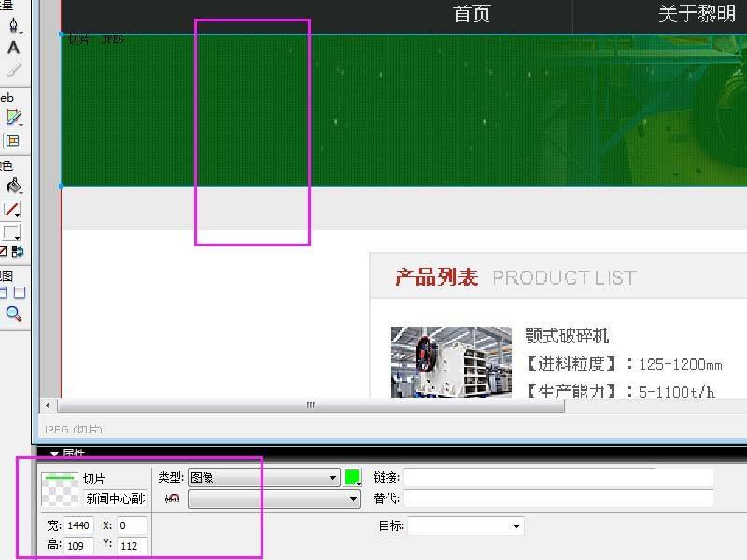Click the horizontal scrollbar left arrow
The image size is (747, 560).
click(46, 406)
